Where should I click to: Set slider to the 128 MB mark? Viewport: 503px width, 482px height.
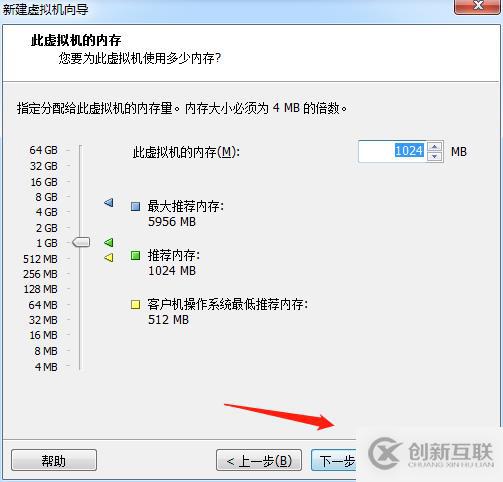click(80, 289)
